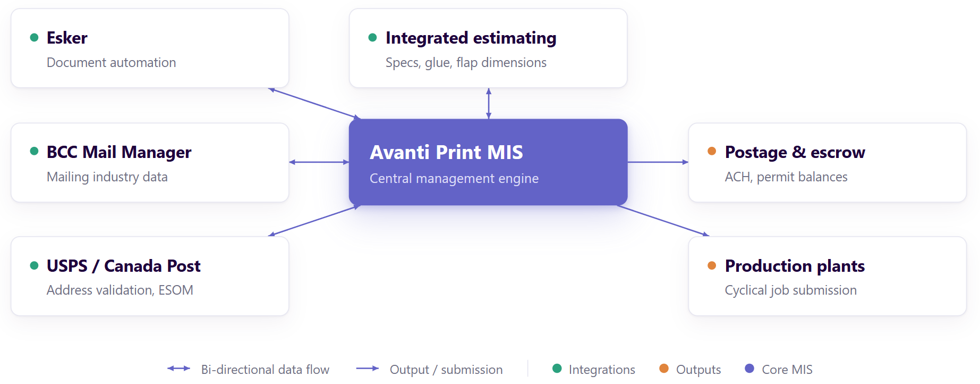
Task: Click the orange dot beside Production plants
Action: point(712,265)
